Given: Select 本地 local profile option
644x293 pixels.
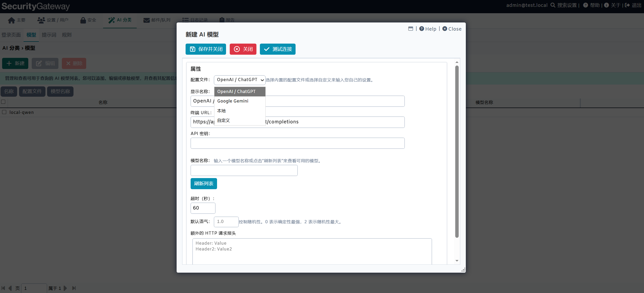Looking at the screenshot, I should 240,111.
